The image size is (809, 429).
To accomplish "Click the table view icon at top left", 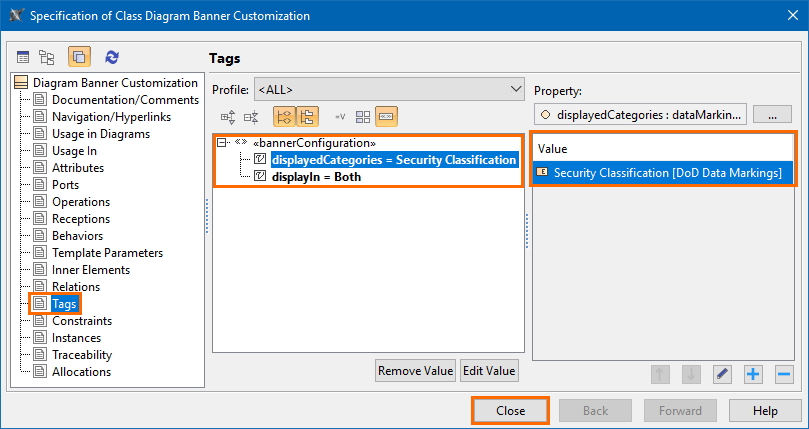I will tap(23, 58).
